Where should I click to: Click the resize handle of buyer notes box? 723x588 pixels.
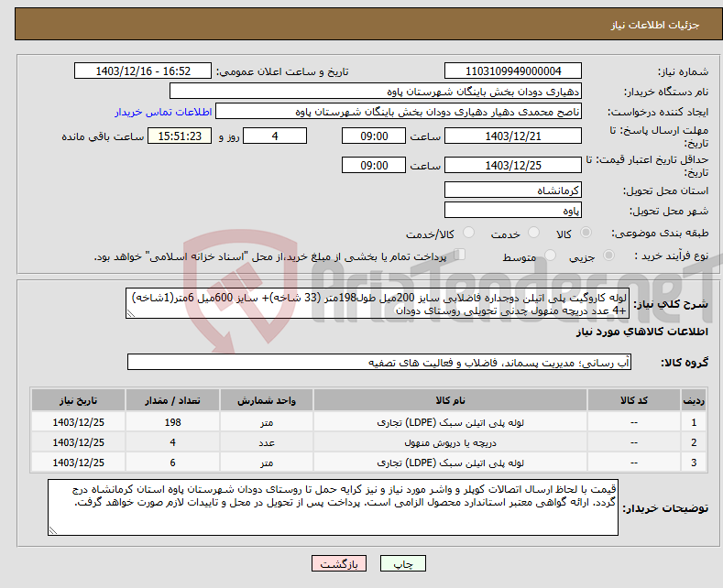pyautogui.click(x=53, y=530)
